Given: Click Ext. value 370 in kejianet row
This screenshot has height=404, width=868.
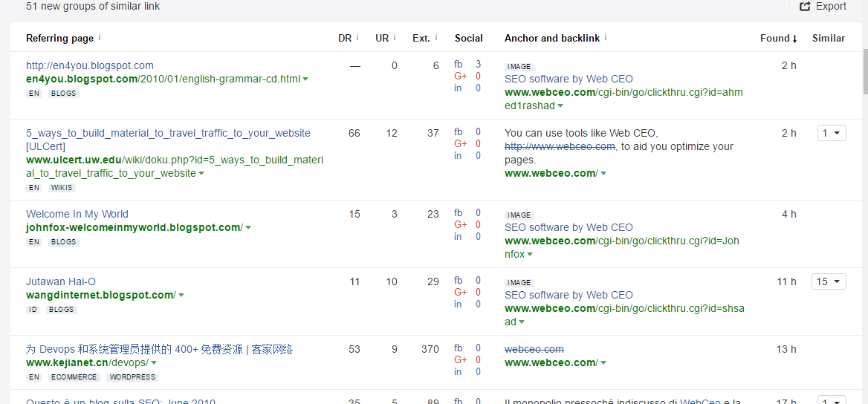Looking at the screenshot, I should coord(430,349).
